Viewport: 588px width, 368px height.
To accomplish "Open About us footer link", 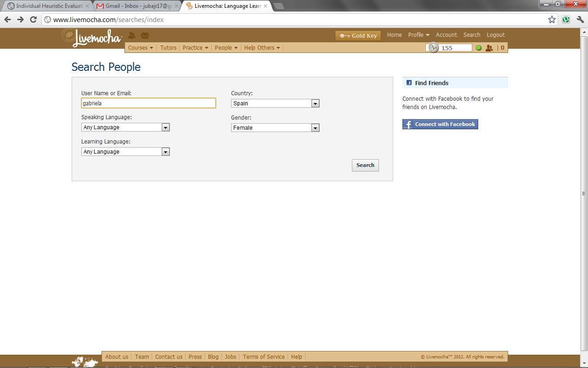I will [117, 357].
